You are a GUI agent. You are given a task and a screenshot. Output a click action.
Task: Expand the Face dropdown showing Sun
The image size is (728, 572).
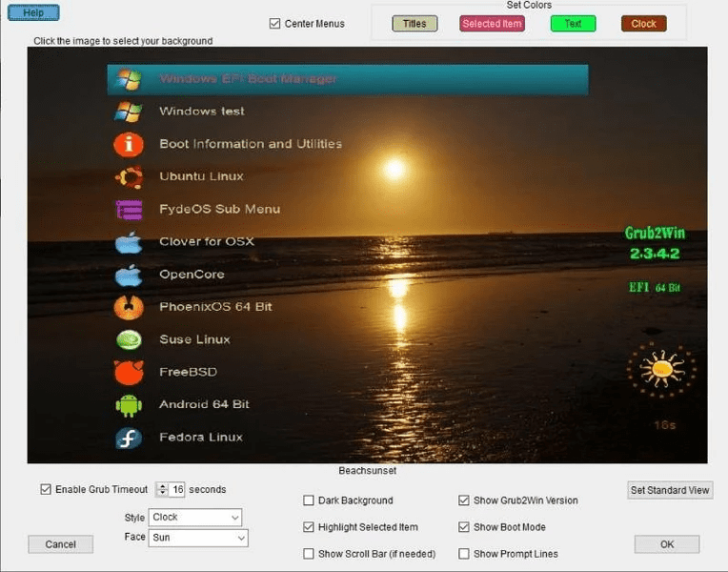tap(198, 538)
